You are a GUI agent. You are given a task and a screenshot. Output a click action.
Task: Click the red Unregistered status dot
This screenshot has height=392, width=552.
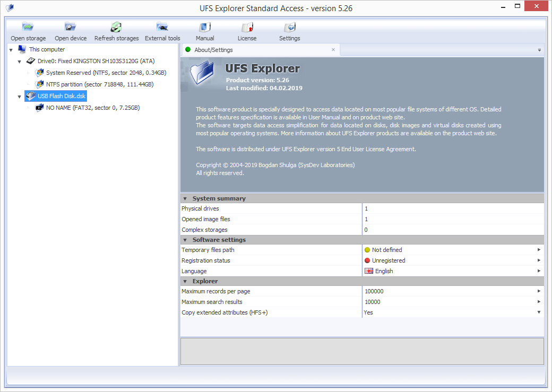(367, 260)
